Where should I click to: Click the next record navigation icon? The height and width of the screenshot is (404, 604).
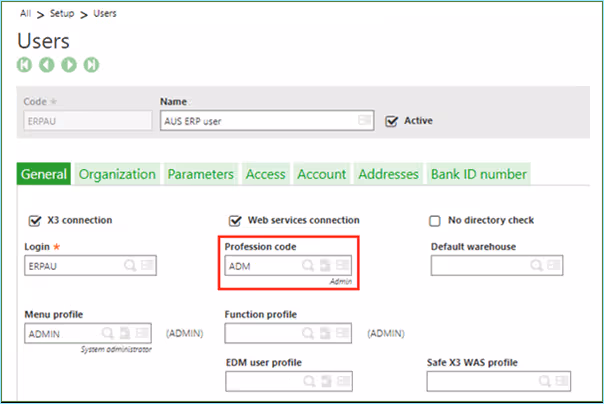(69, 65)
